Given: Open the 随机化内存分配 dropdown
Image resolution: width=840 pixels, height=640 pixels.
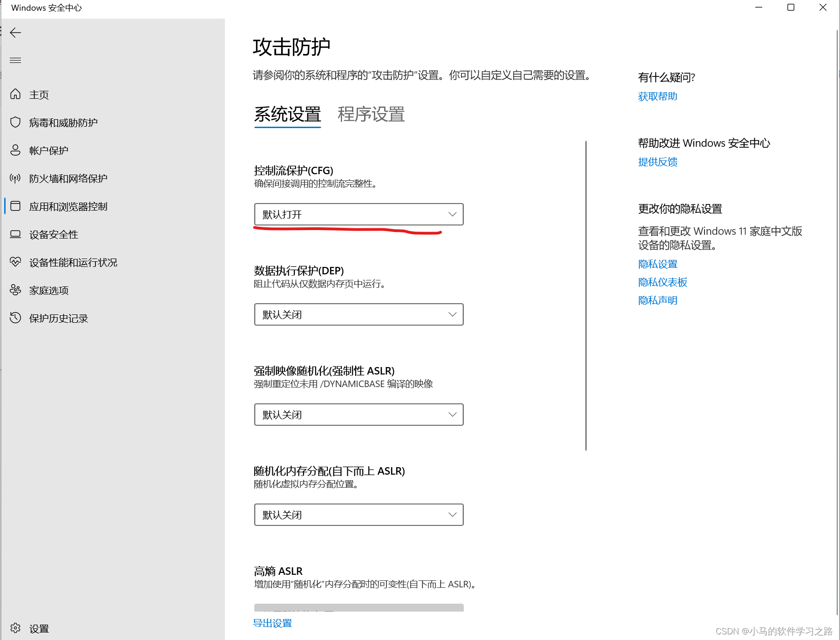Looking at the screenshot, I should (359, 515).
